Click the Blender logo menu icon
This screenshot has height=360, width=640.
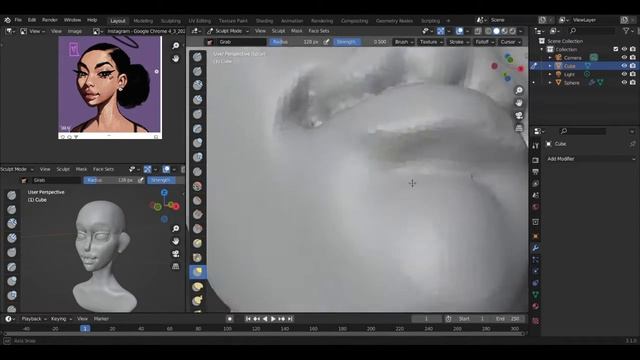(x=7, y=20)
